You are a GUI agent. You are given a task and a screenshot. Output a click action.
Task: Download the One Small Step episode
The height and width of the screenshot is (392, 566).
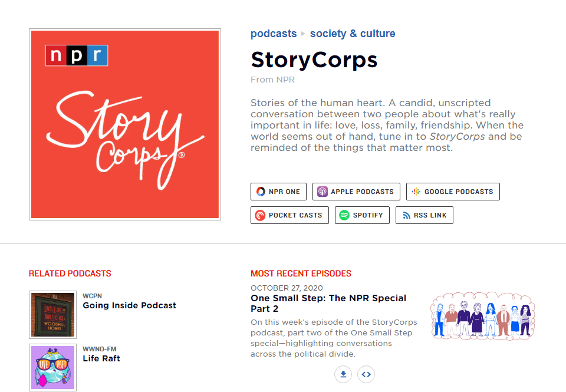tap(343, 374)
